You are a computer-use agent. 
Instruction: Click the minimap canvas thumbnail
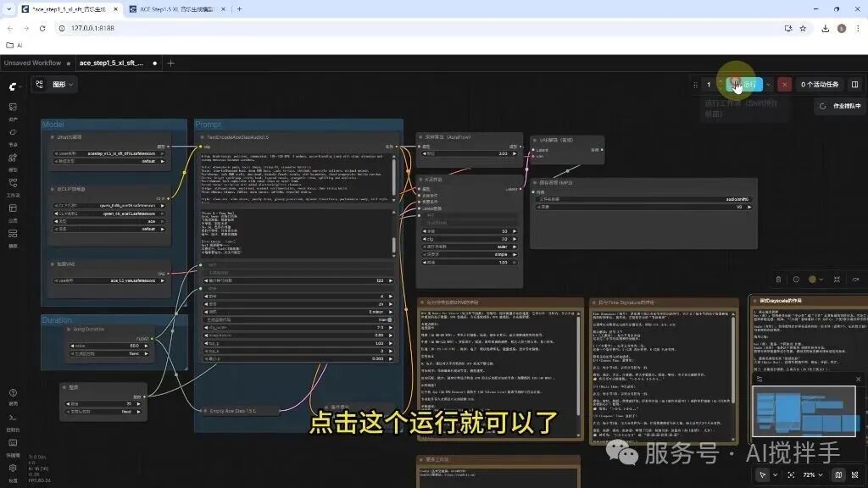[804, 411]
